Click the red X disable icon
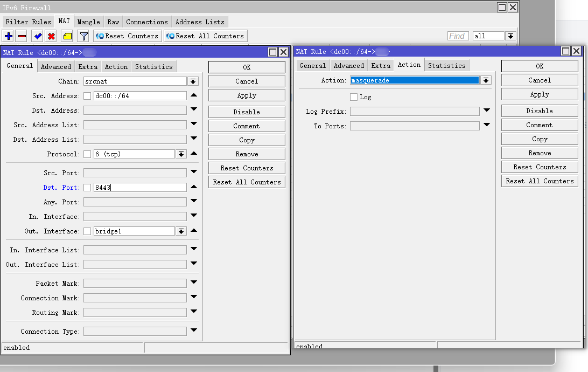 tap(51, 36)
